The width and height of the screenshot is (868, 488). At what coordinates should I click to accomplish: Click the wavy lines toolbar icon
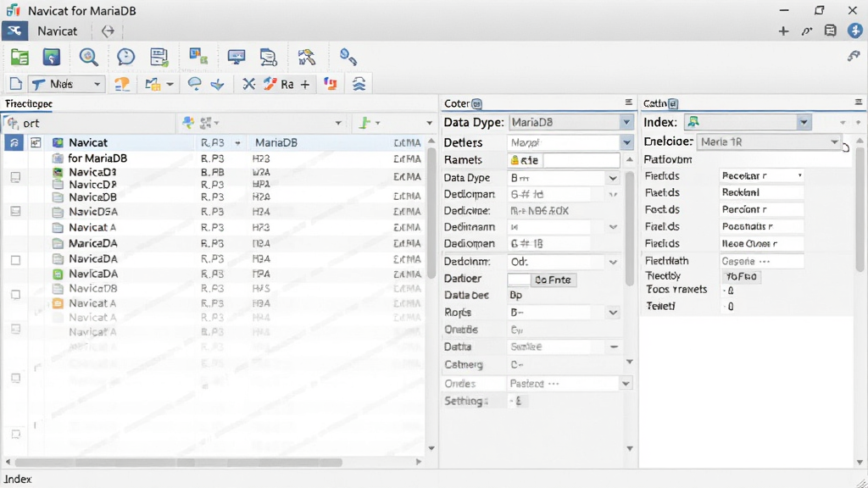(359, 84)
